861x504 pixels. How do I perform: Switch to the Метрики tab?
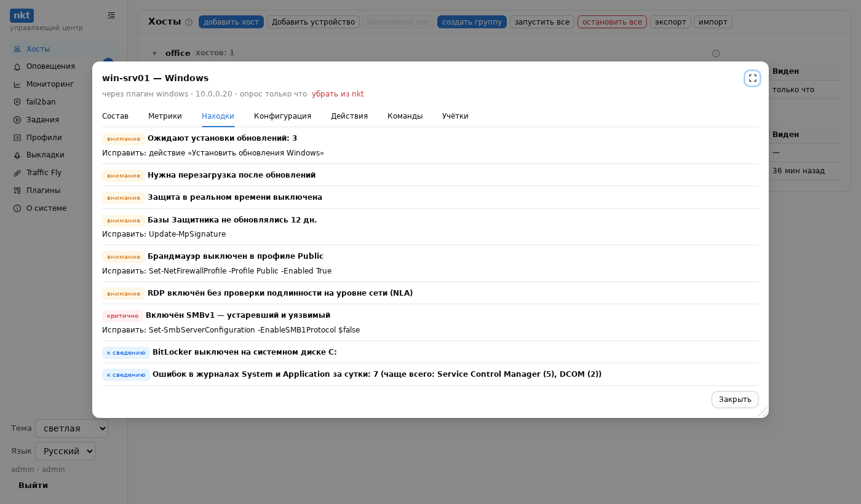pyautogui.click(x=165, y=116)
